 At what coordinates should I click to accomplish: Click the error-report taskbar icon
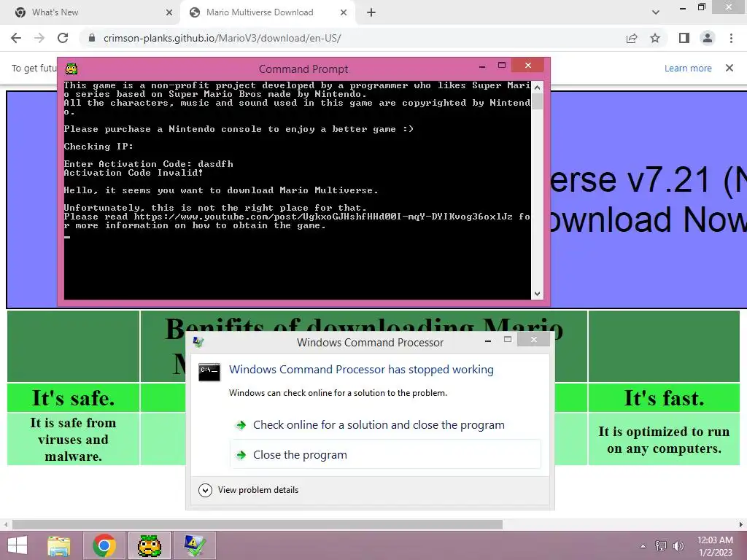pyautogui.click(x=194, y=545)
